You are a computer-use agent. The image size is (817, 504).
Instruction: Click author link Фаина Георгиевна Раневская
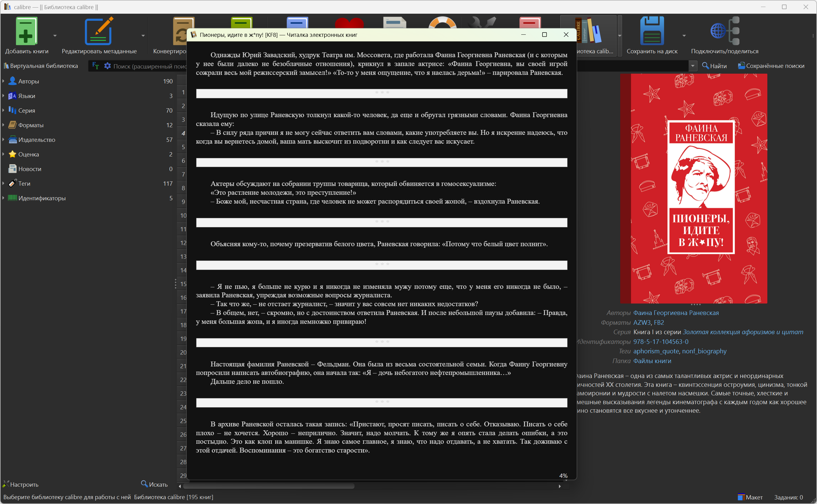pyautogui.click(x=676, y=313)
